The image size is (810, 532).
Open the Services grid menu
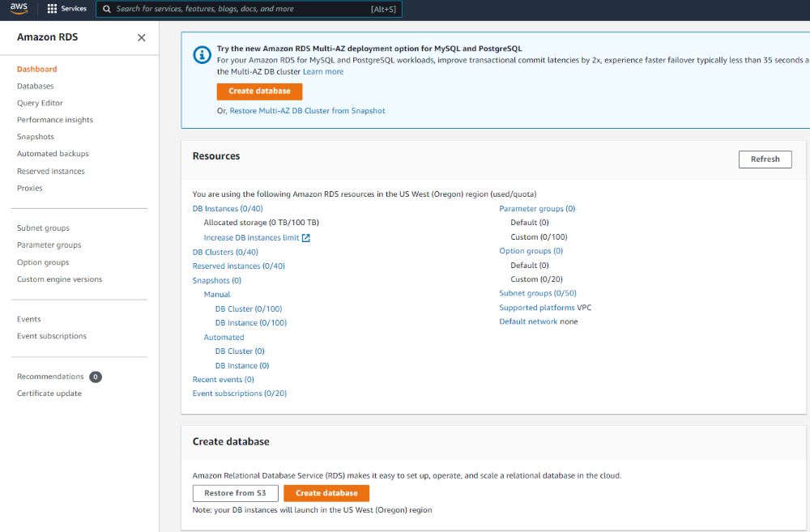click(x=67, y=9)
